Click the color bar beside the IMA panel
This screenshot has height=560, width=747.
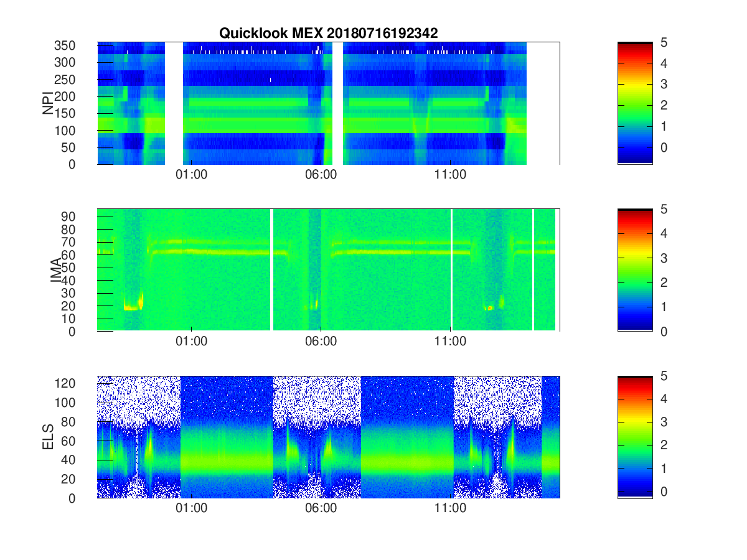[635, 270]
